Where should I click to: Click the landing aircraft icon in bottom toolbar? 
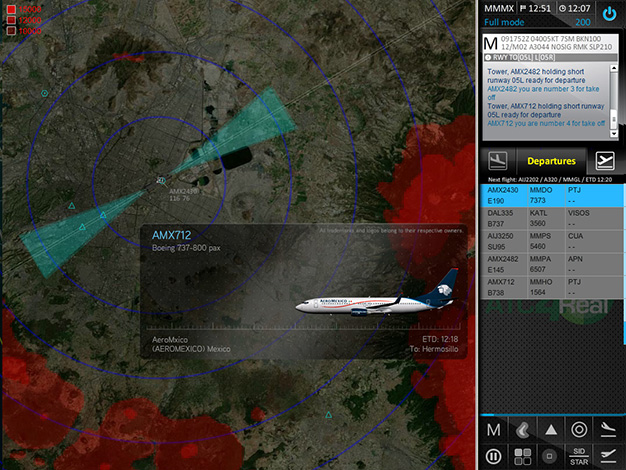(608, 430)
